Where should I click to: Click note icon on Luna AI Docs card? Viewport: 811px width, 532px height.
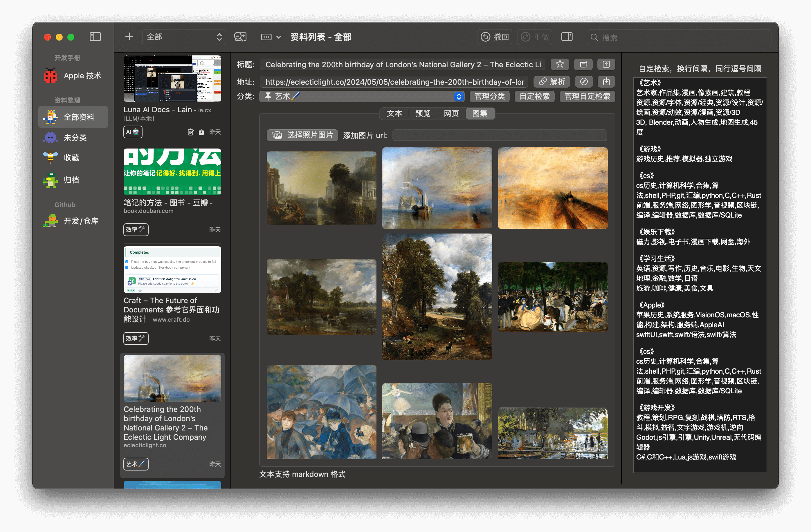[190, 132]
